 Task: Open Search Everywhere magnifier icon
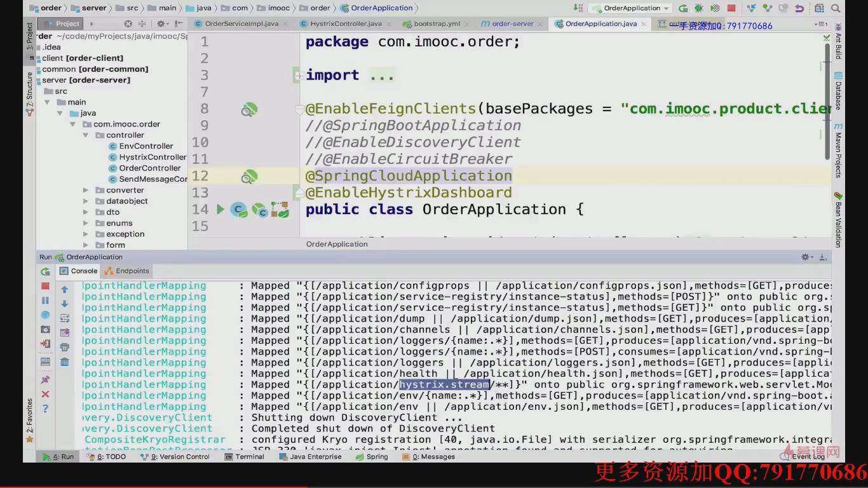tap(836, 8)
